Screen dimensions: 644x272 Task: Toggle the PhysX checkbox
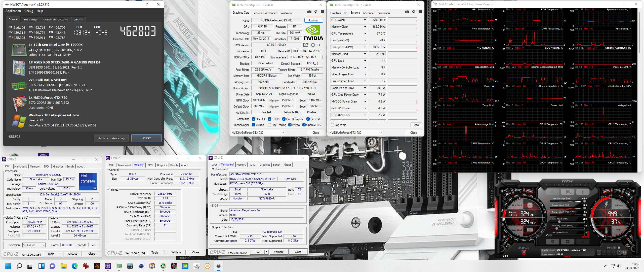tap(290, 125)
